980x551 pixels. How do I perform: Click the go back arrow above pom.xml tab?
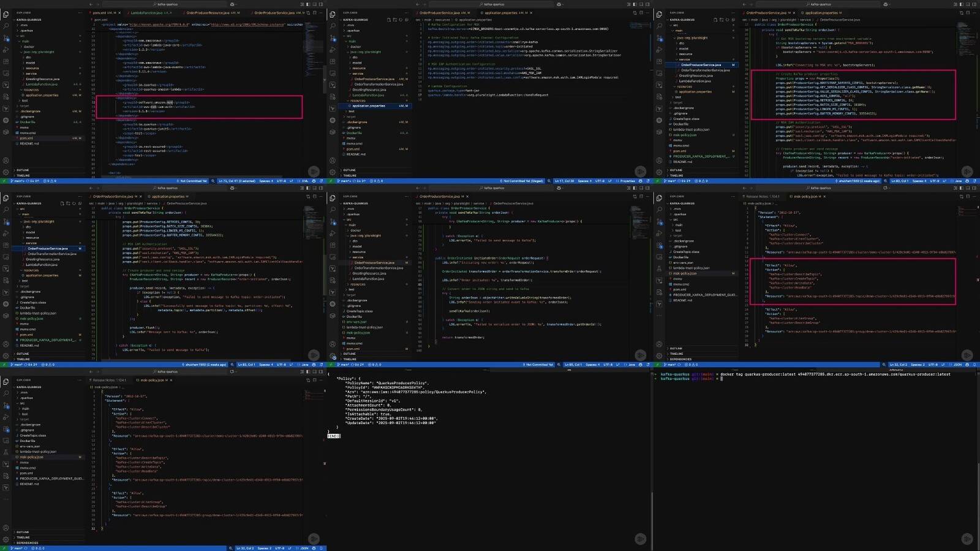click(x=91, y=4)
